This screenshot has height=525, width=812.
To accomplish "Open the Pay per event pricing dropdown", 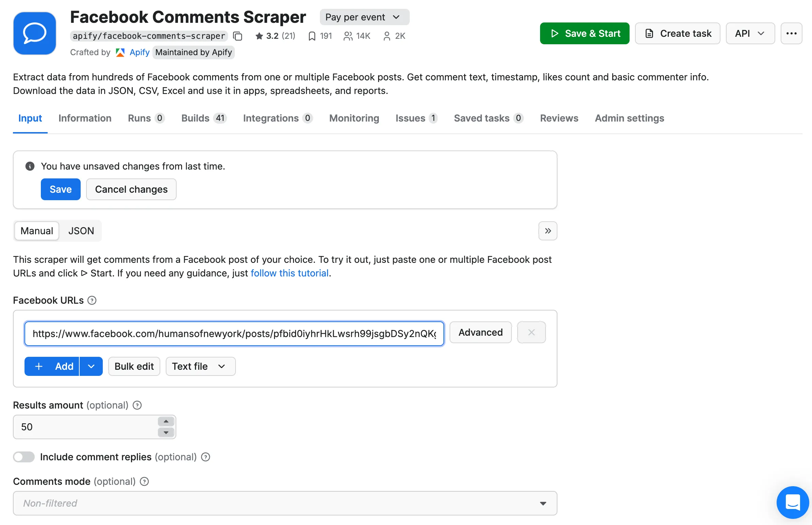I will 364,17.
